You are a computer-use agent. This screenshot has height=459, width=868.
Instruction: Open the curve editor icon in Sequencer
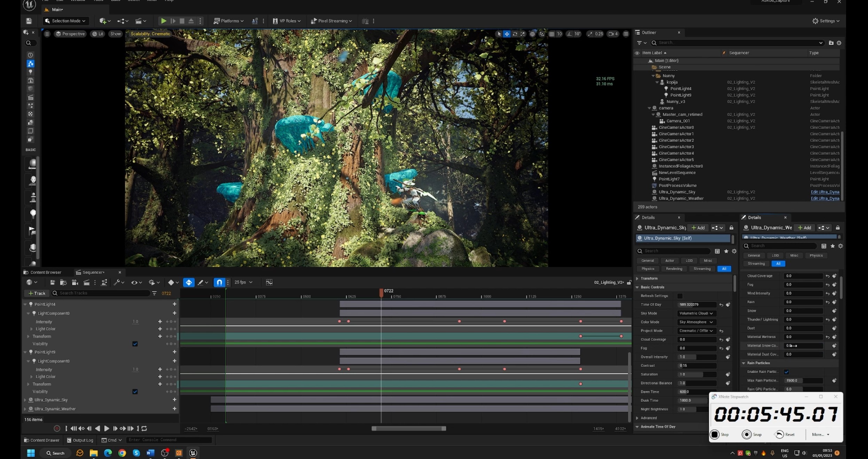269,282
